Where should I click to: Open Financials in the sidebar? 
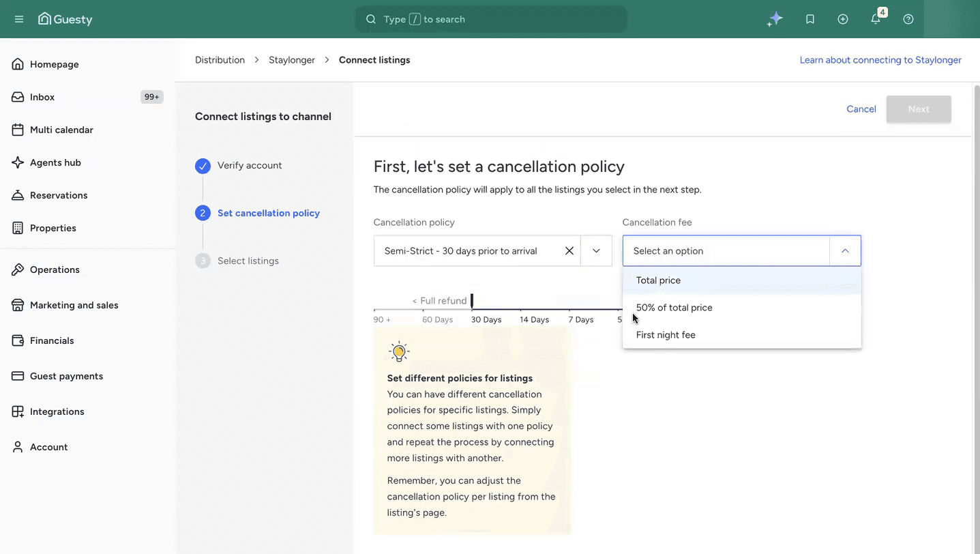tap(52, 340)
